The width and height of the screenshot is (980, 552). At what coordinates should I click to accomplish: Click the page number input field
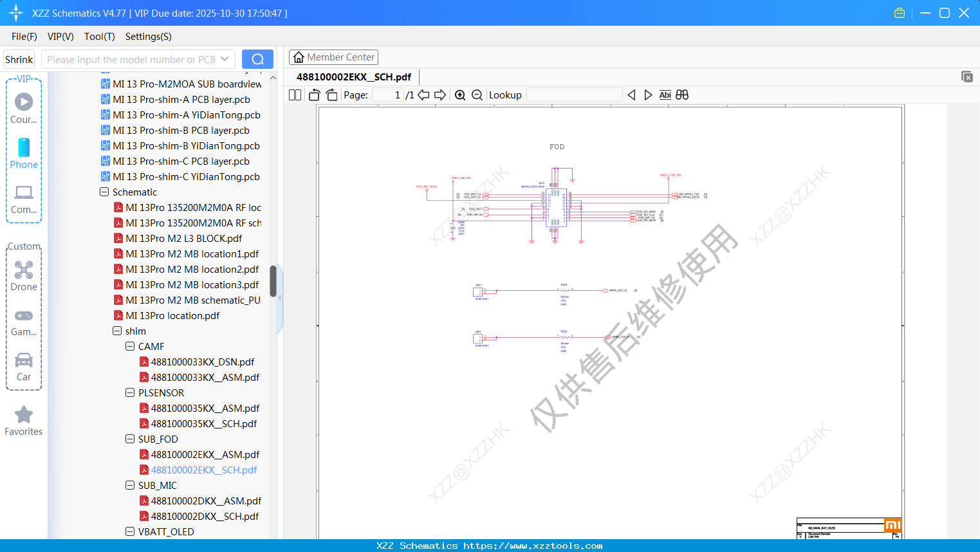[x=387, y=95]
